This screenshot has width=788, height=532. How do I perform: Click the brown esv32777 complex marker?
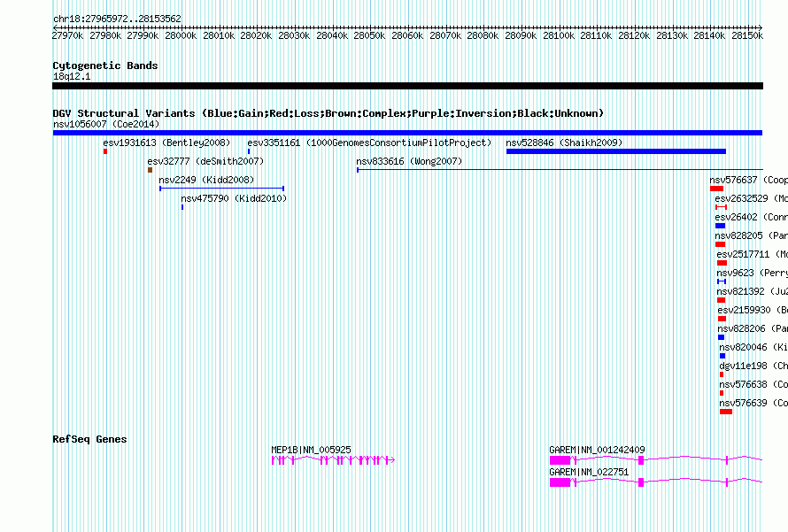[x=150, y=170]
